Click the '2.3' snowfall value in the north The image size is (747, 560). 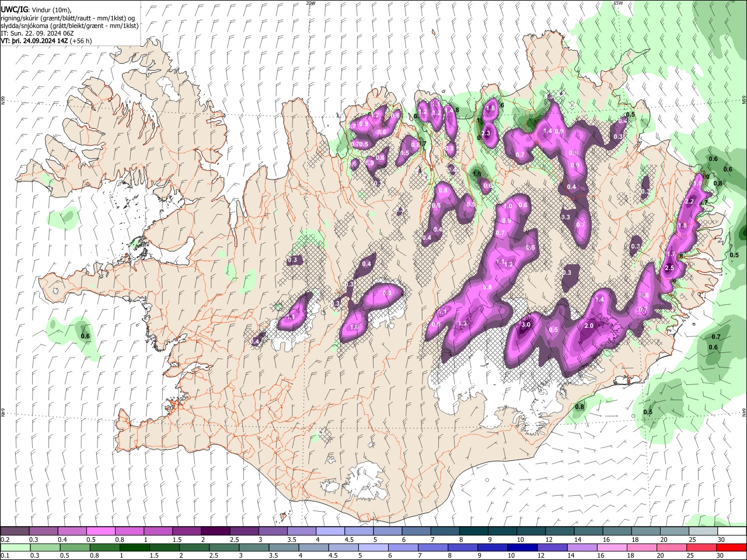[x=486, y=134]
